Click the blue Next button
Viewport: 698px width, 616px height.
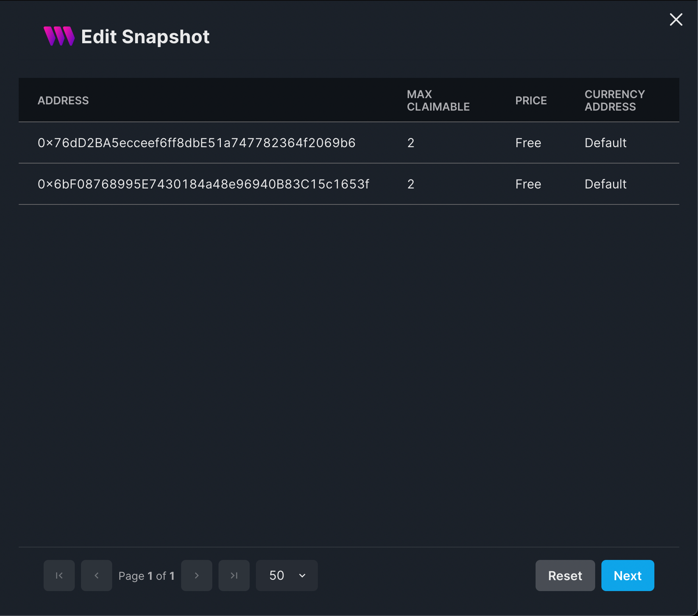click(627, 575)
